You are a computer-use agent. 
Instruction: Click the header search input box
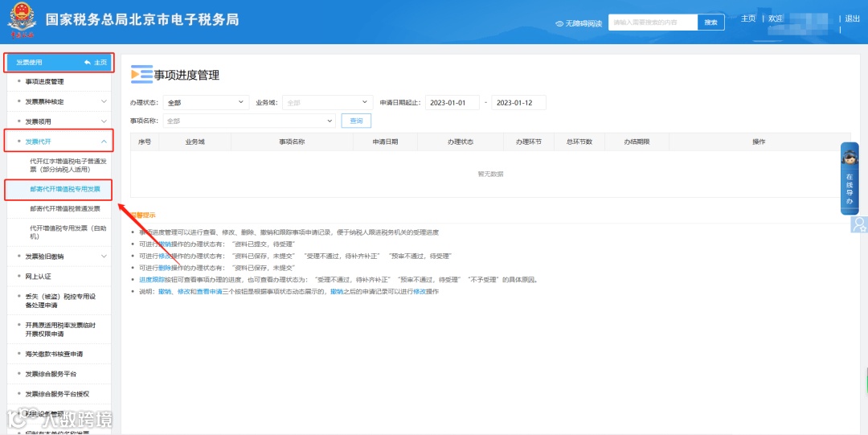[653, 23]
